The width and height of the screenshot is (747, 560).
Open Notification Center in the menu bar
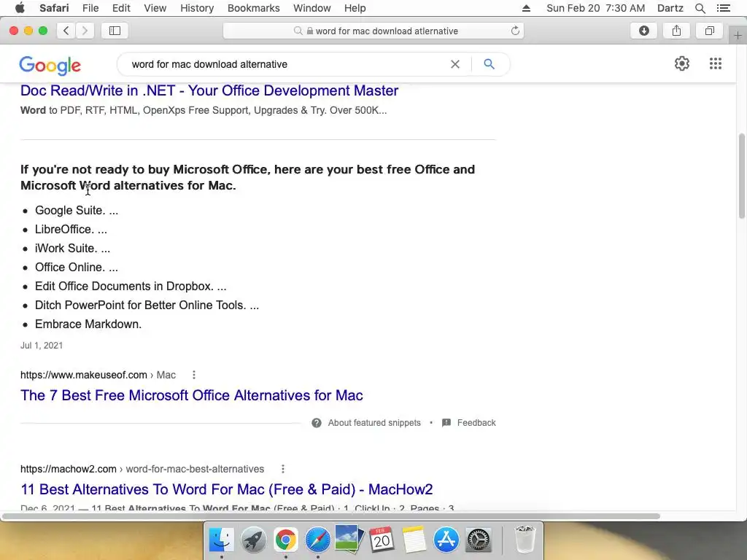(x=724, y=8)
